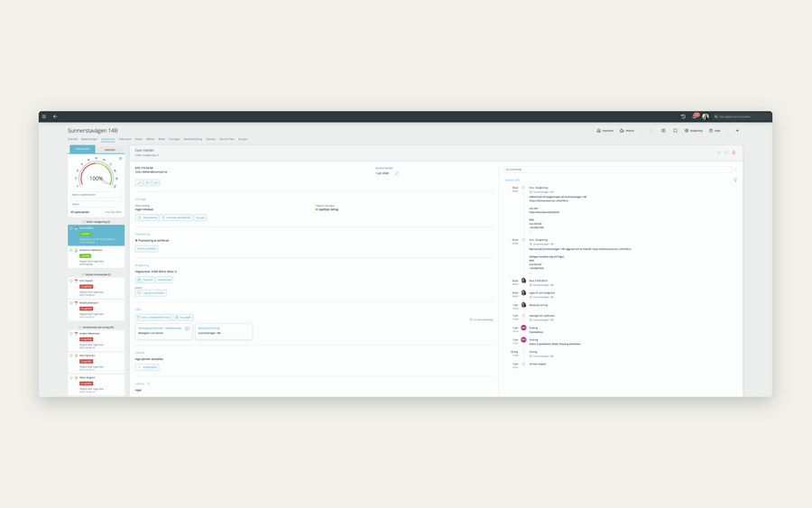Switch to the Tjänster tab

click(211, 139)
